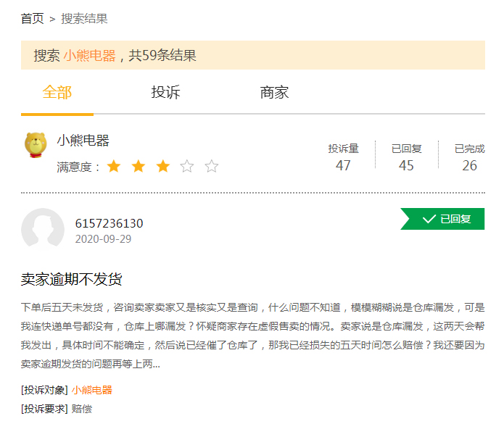Click username 6157236130

[x=109, y=223]
